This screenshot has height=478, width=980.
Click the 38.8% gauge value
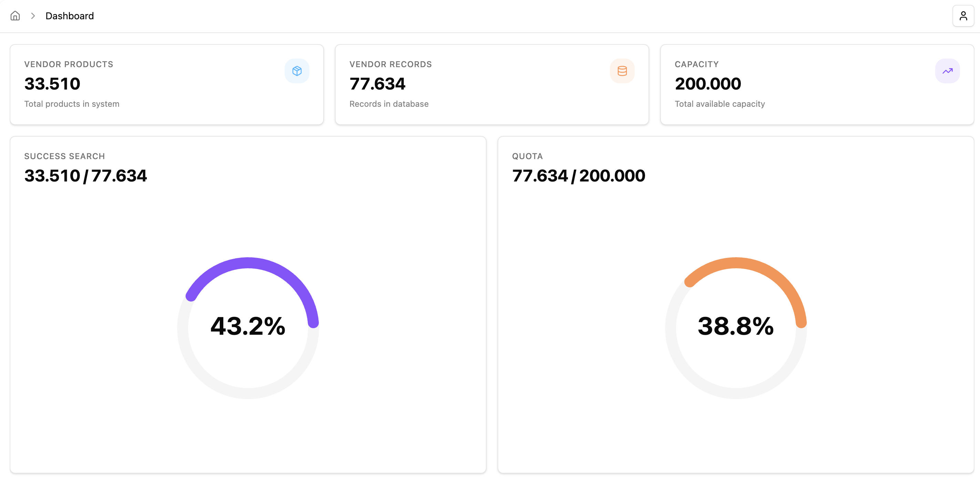coord(736,326)
